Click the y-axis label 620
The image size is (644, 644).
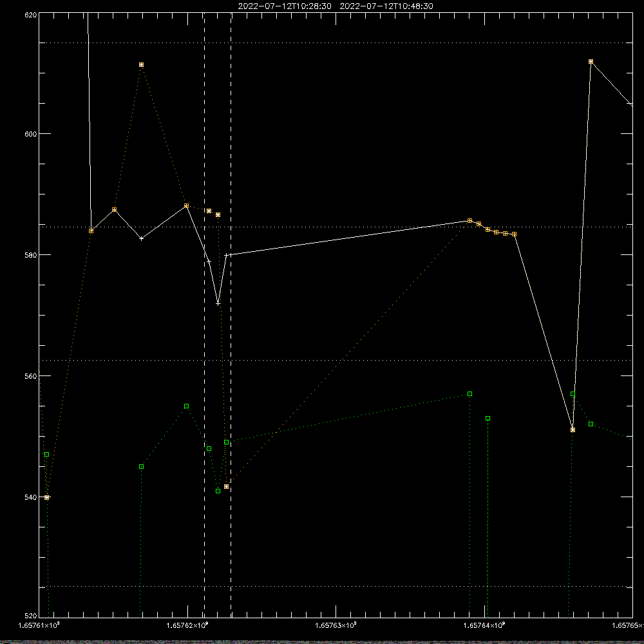[31, 15]
